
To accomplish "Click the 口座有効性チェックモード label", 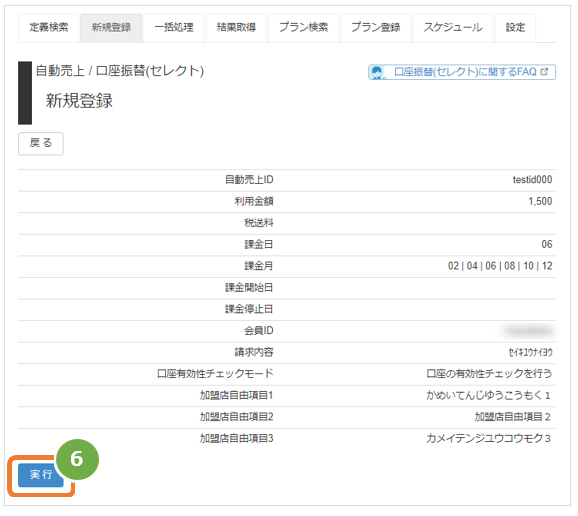I will tap(215, 374).
